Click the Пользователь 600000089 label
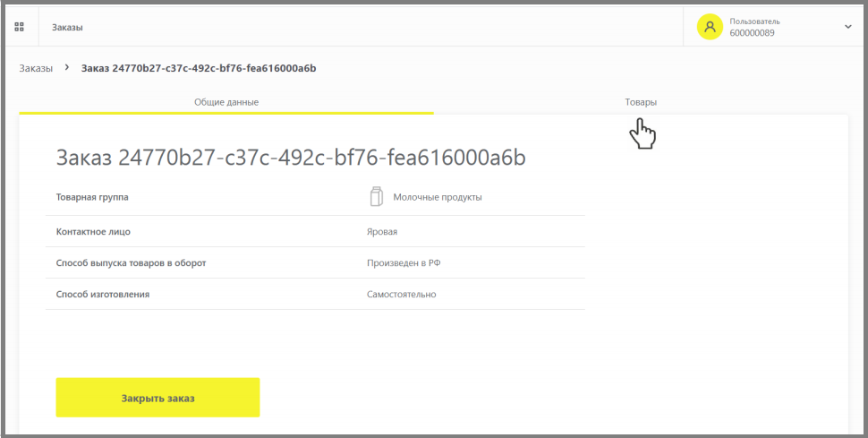Image resolution: width=868 pixels, height=438 pixels. coord(754,27)
